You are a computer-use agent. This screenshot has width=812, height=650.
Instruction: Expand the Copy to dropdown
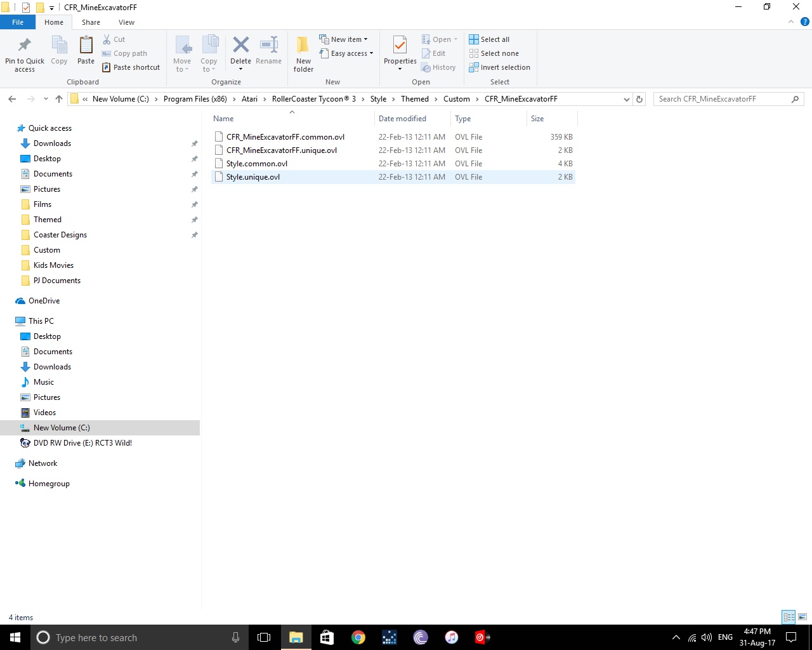pyautogui.click(x=209, y=65)
